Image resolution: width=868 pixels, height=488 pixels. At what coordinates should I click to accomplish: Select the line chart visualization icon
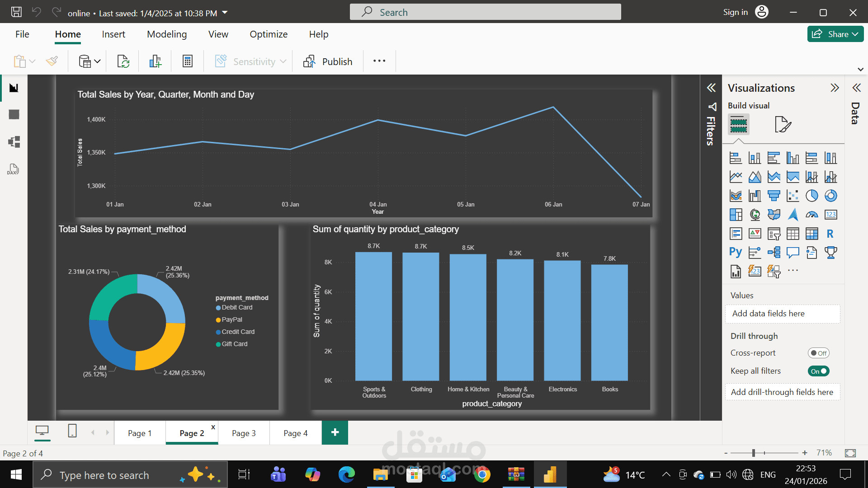coord(736,177)
